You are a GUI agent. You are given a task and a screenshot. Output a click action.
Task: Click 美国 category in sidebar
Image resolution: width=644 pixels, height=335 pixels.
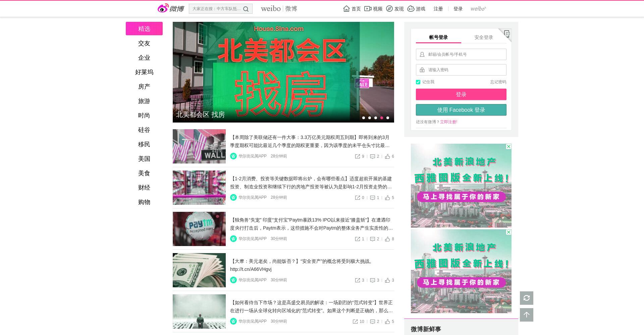(x=144, y=159)
